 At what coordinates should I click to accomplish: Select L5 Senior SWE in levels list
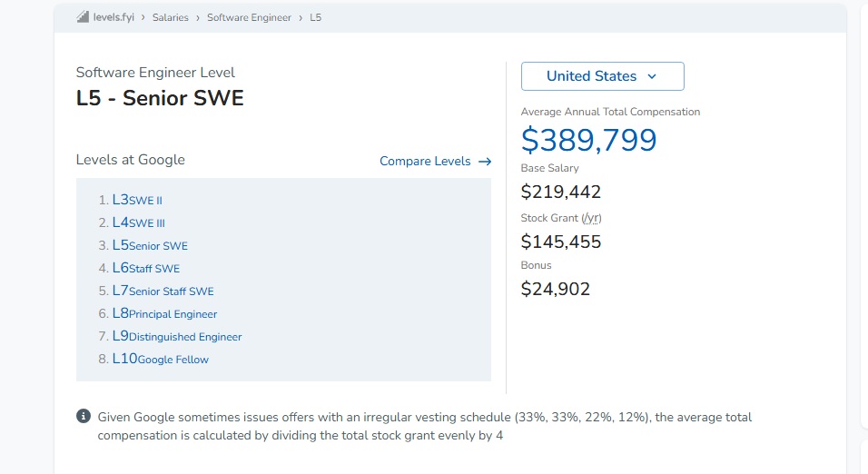tap(150, 245)
